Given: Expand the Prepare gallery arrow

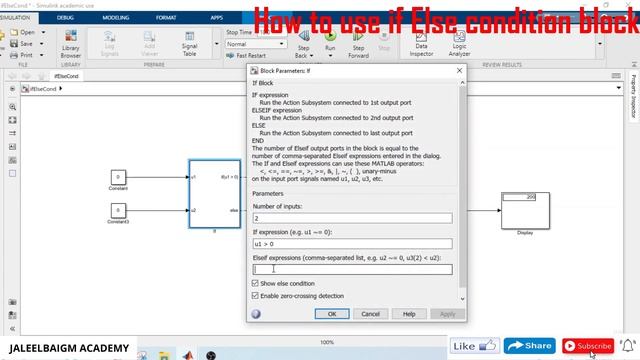Looking at the screenshot, I should (216, 44).
